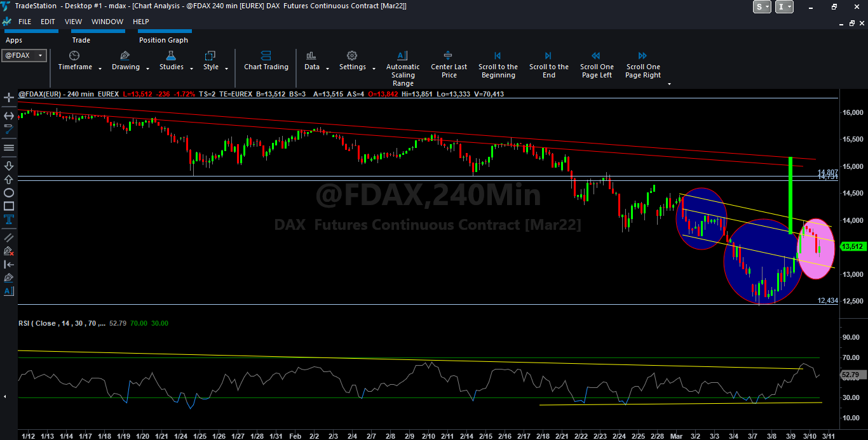Click Center Last Price

pyautogui.click(x=449, y=65)
